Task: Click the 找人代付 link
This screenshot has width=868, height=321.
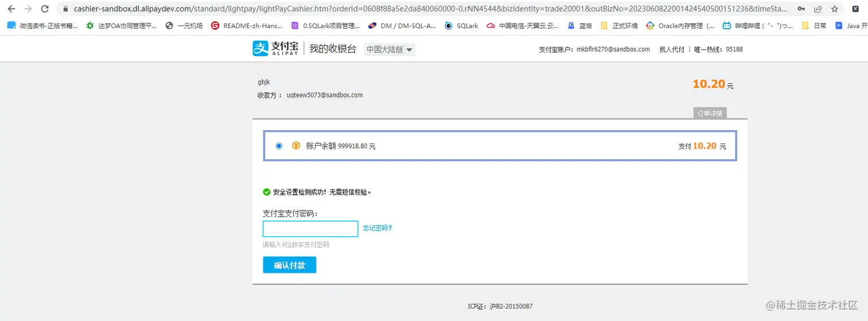Action: click(672, 49)
